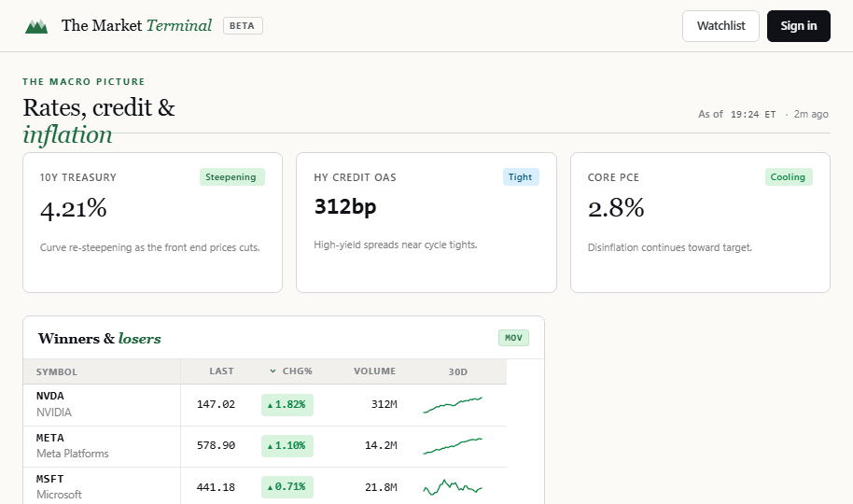Open the Watchlist

pyautogui.click(x=720, y=26)
